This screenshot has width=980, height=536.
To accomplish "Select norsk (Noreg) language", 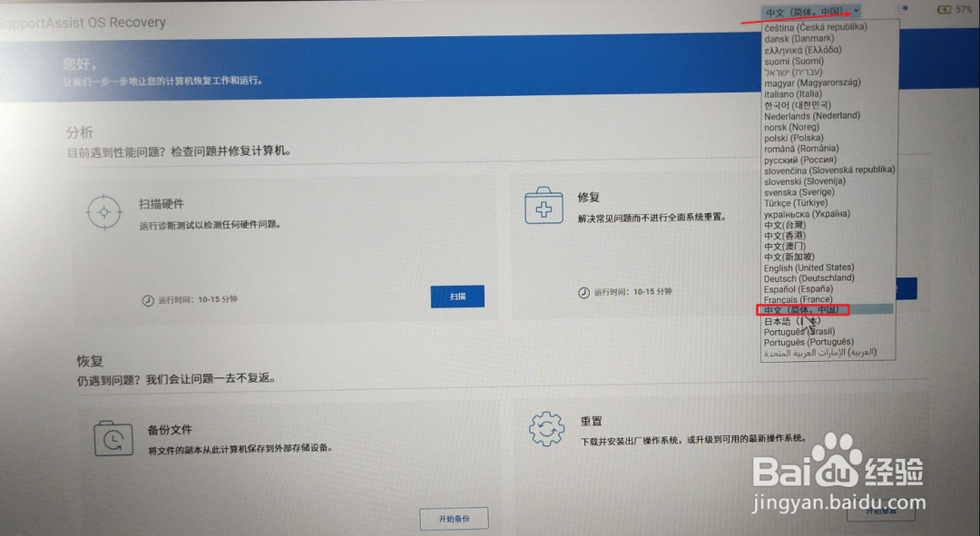I will click(791, 127).
